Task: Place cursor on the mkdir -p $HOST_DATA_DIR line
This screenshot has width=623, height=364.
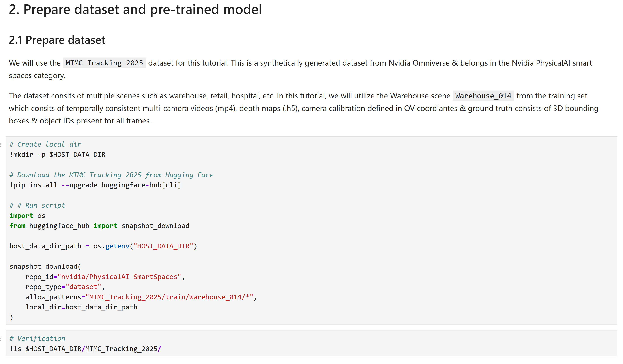Action: 57,155
